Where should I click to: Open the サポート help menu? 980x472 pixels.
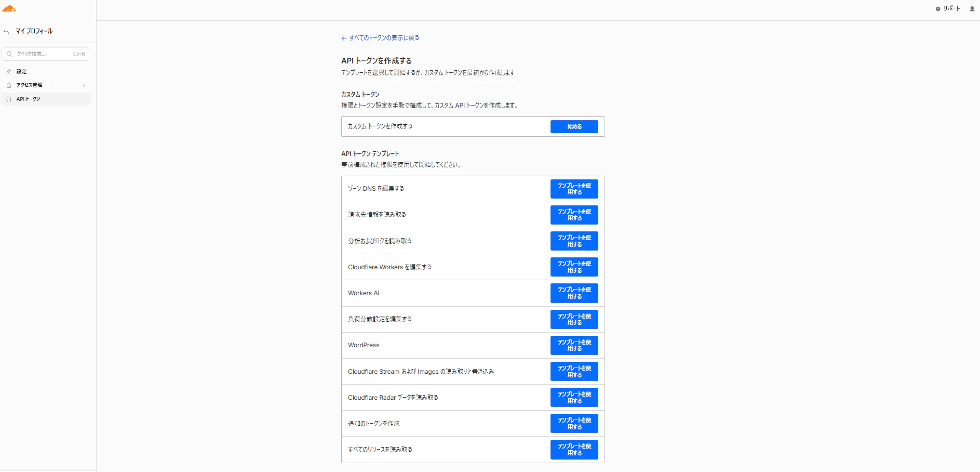948,8
